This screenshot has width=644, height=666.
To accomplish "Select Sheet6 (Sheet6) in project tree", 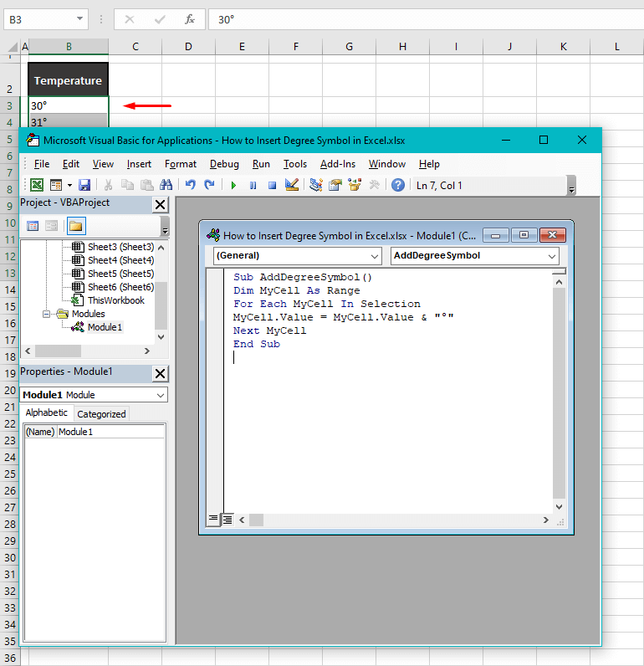I will (x=120, y=287).
